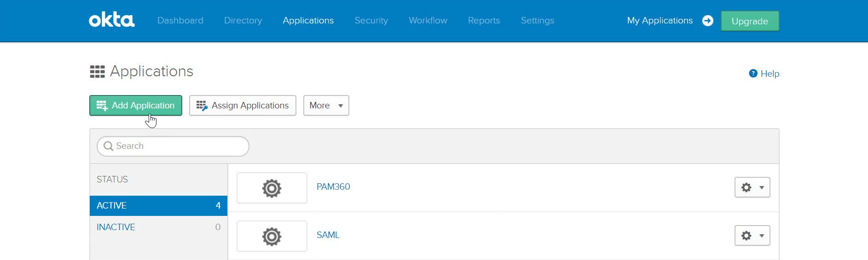Go to the Security menu
868x260 pixels.
click(371, 21)
